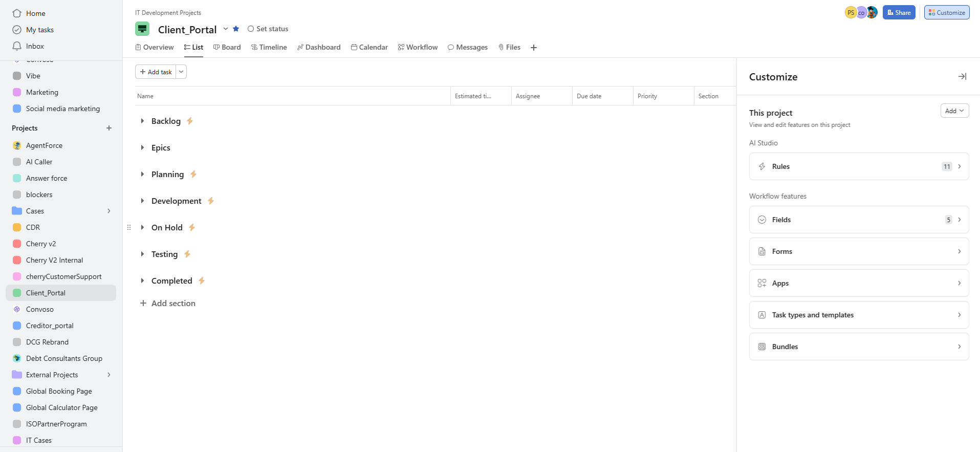Expand the On Hold section
This screenshot has height=452, width=980.
[x=142, y=227]
